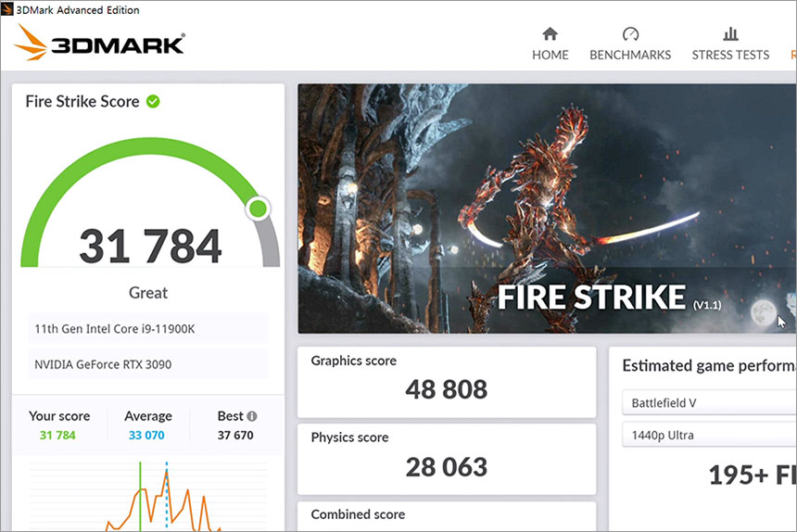This screenshot has height=532, width=797.
Task: Click the Home house icon
Action: [x=550, y=34]
